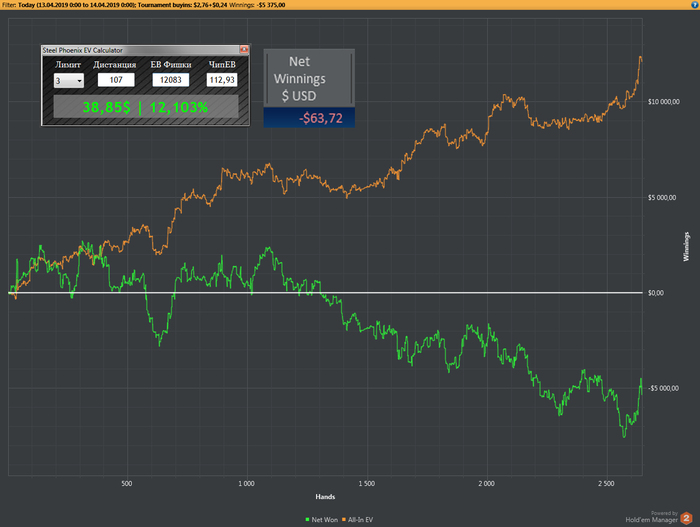
Task: Click the $0,00 axis label
Action: [x=655, y=293]
